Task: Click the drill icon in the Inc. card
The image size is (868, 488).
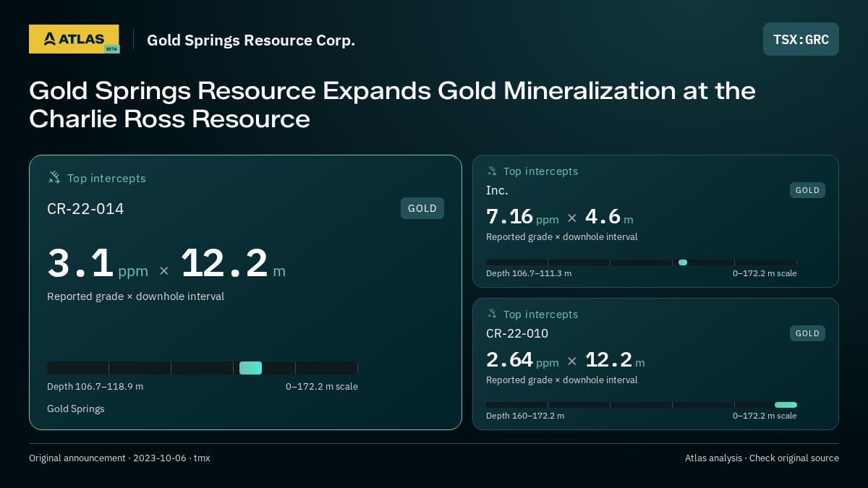Action: coord(492,171)
